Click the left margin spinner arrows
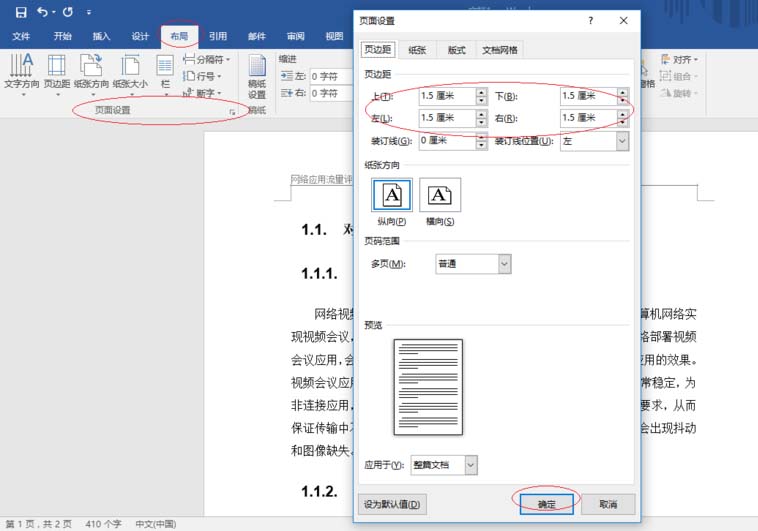758x531 pixels. (481, 118)
